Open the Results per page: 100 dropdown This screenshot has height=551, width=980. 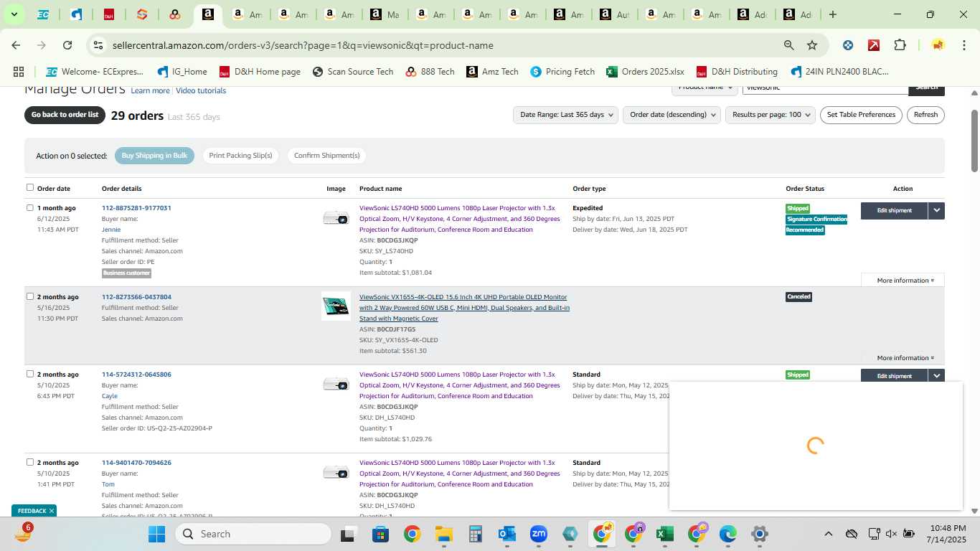coord(771,115)
